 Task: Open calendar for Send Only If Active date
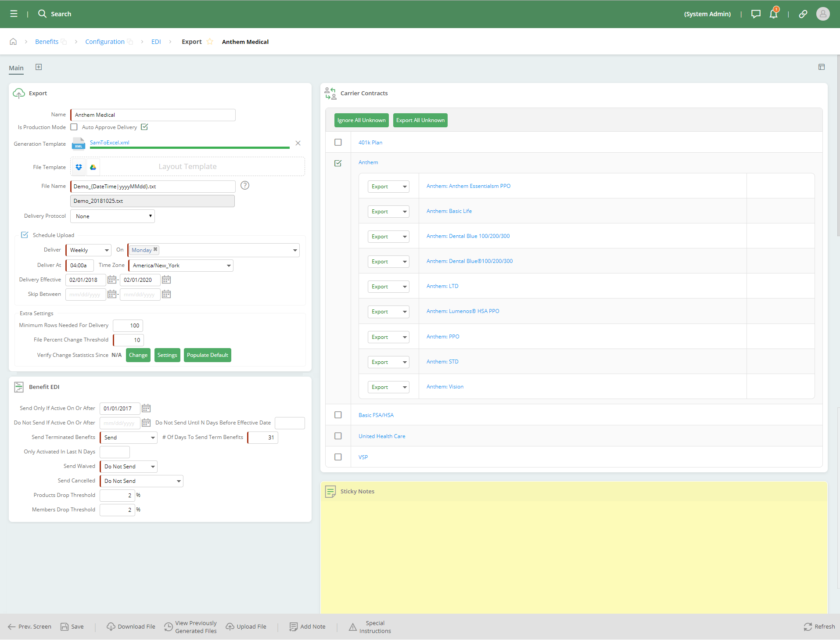coord(146,409)
